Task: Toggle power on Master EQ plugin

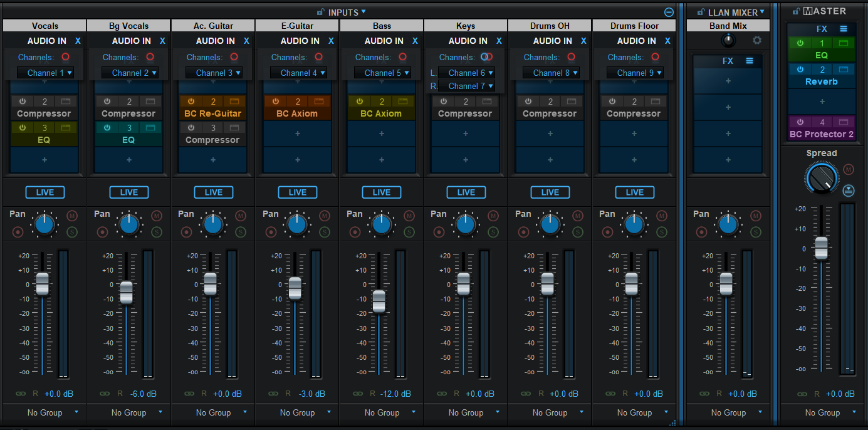Action: (x=800, y=43)
